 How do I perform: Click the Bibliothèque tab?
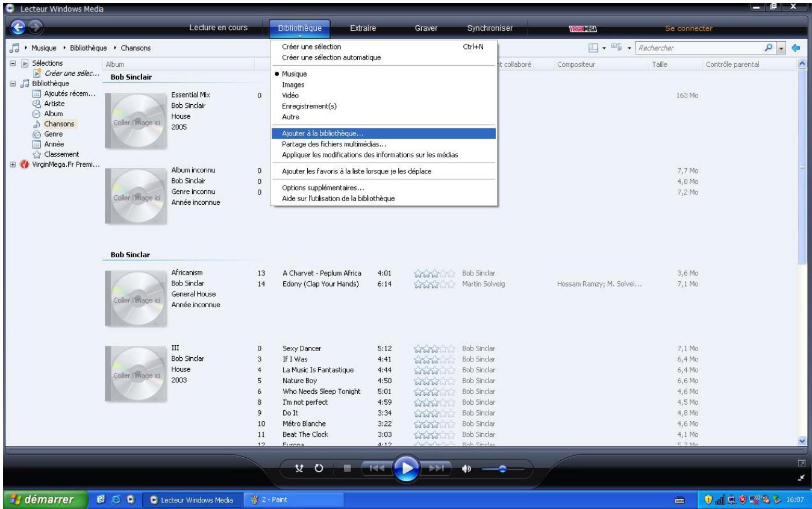coord(299,28)
